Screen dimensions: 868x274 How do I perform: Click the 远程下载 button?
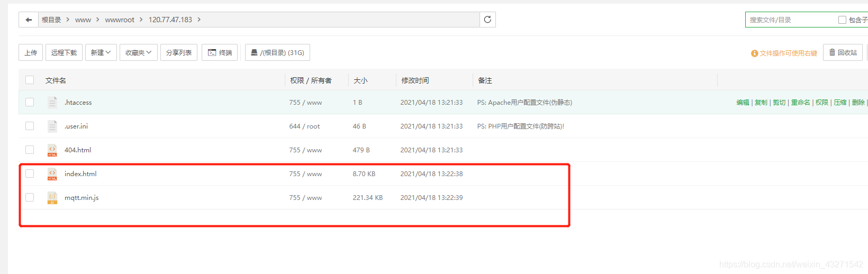pyautogui.click(x=64, y=52)
